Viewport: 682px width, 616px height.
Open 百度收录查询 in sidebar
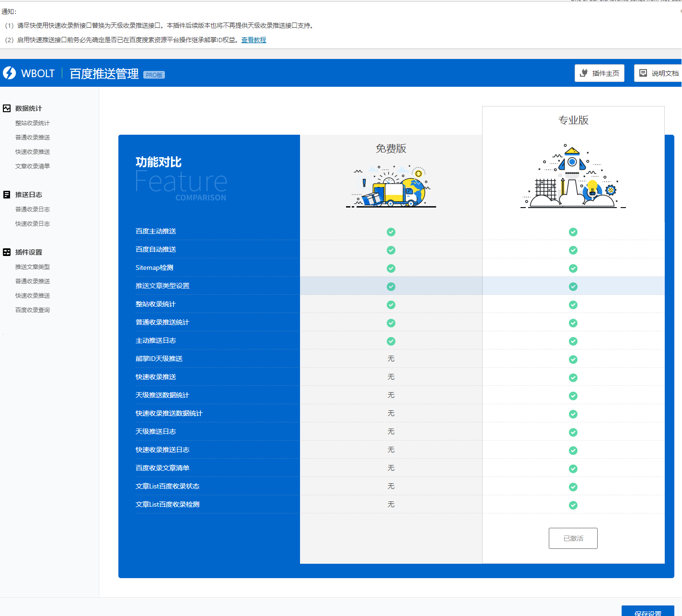coord(33,310)
